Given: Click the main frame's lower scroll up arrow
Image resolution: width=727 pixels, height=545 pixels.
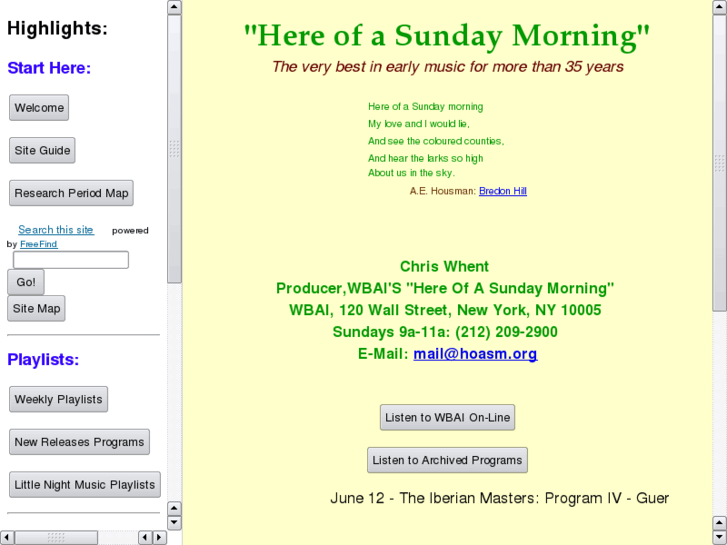Looking at the screenshot, I should [x=720, y=523].
